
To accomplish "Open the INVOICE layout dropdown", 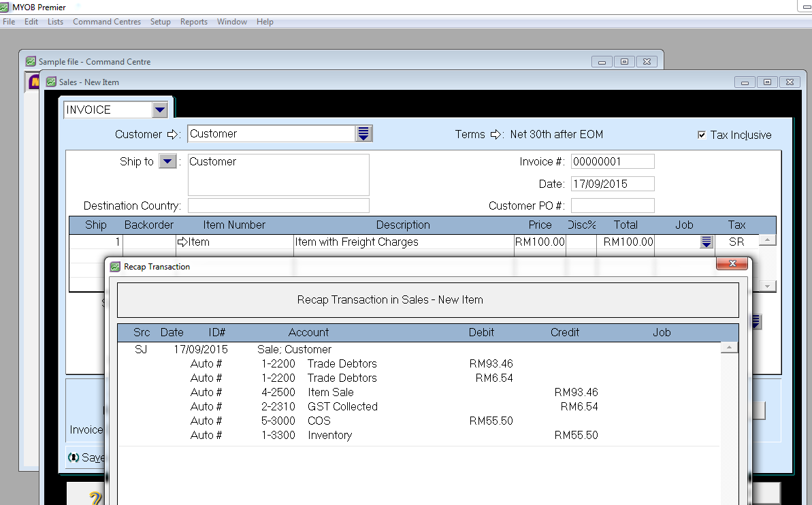I will (x=159, y=109).
